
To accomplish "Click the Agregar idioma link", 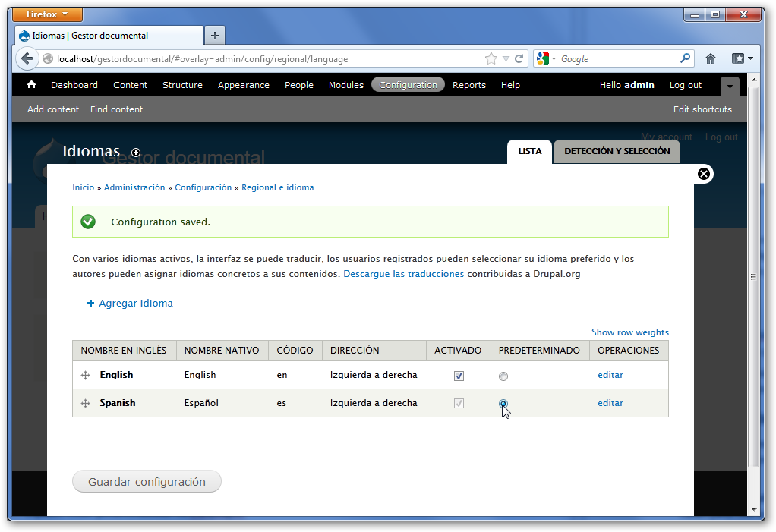I will (x=135, y=303).
